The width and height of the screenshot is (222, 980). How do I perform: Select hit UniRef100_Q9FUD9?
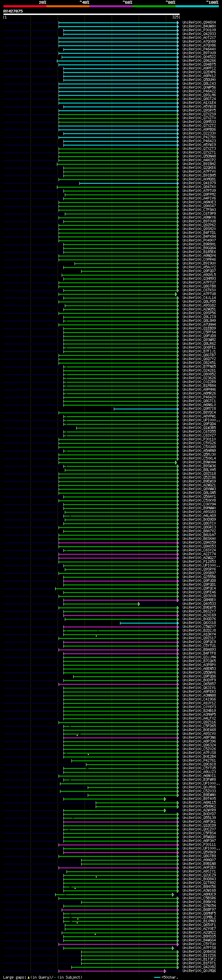click(199, 336)
